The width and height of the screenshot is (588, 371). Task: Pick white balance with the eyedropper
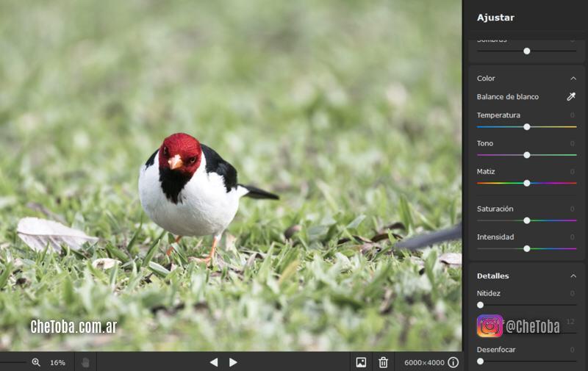(571, 97)
